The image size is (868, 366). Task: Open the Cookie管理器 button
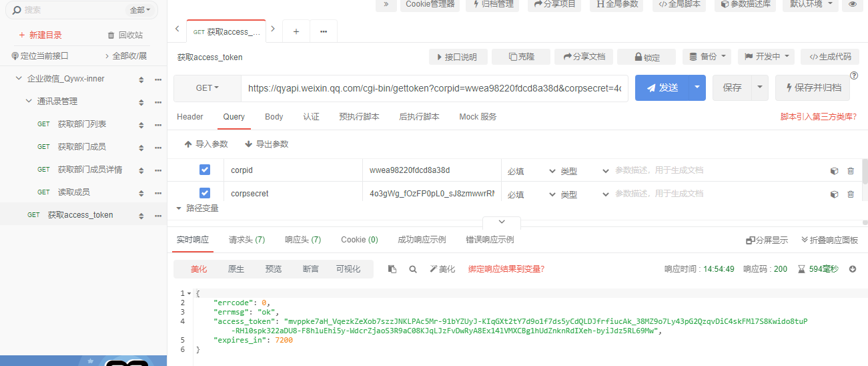430,4
